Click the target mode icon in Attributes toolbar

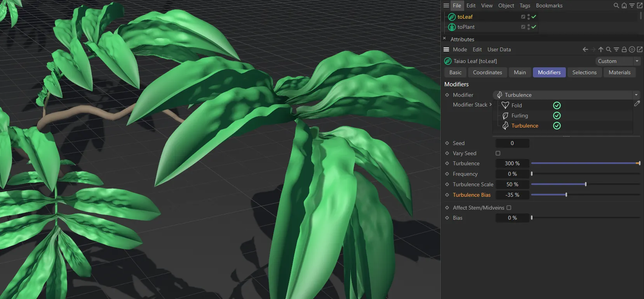tap(632, 49)
